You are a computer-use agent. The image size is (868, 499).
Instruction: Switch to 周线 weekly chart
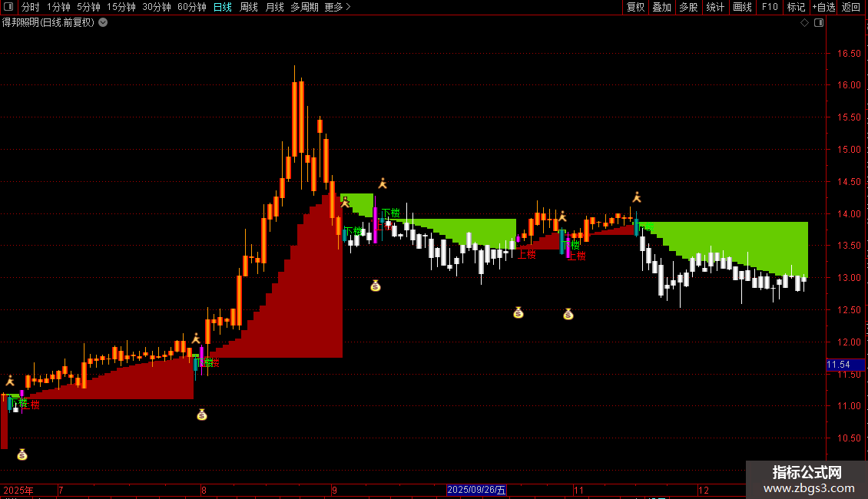coord(249,7)
